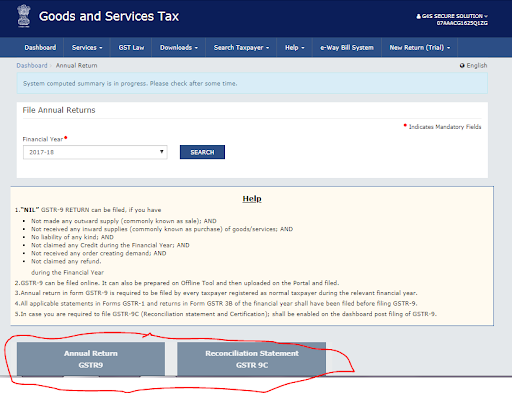Click the GSTIN number under user name
The width and height of the screenshot is (512, 393).
pyautogui.click(x=462, y=23)
